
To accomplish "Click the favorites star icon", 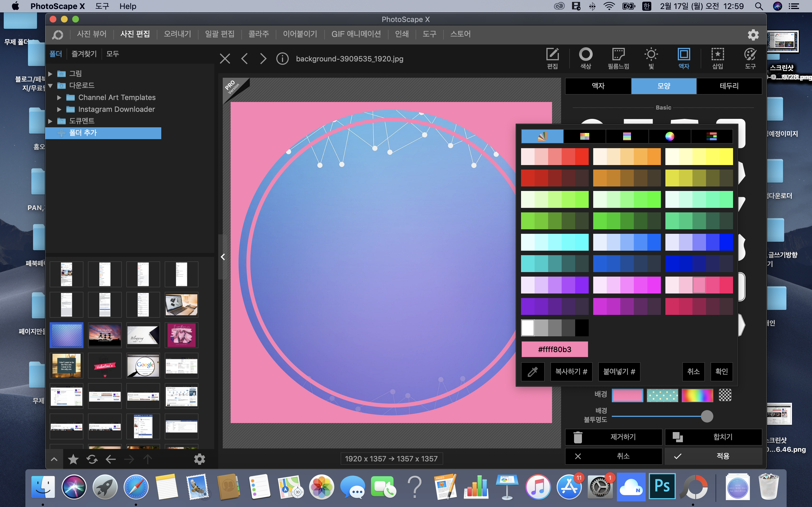I will (x=73, y=459).
